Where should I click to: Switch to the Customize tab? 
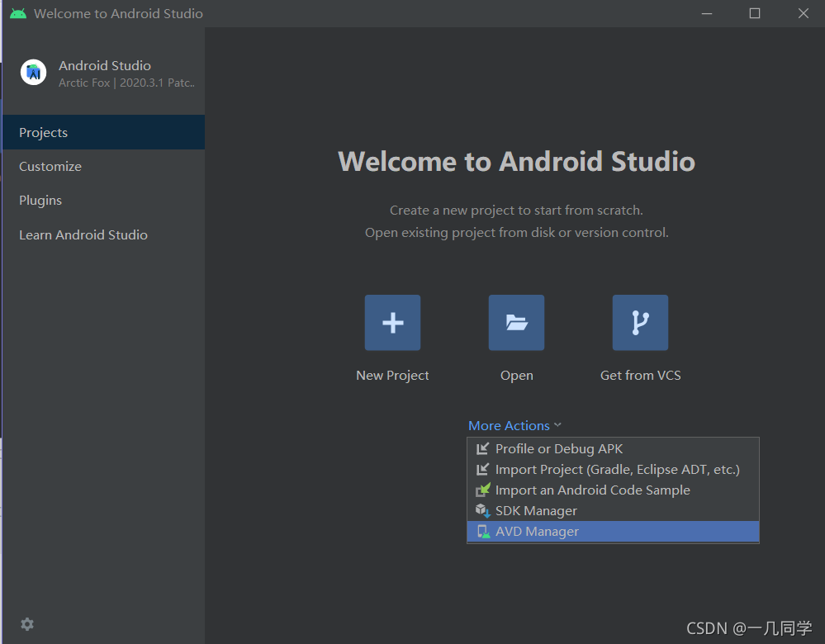[104, 166]
